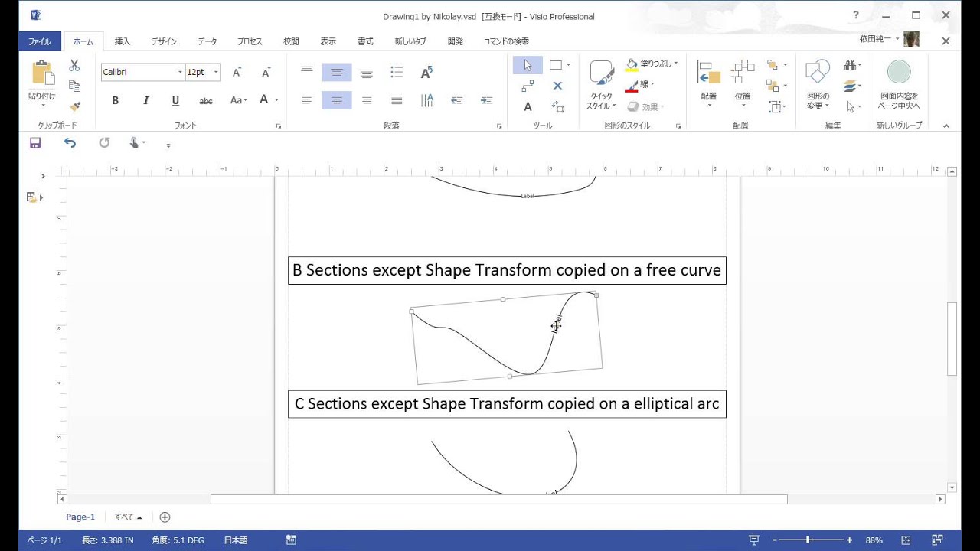Switch to the 表示 tab
This screenshot has height=551, width=980.
(x=328, y=41)
